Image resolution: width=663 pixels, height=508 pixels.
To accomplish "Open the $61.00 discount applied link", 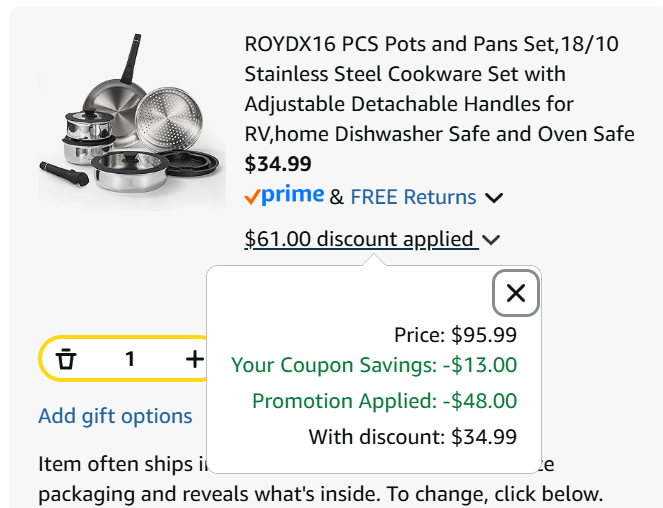I will tap(360, 239).
